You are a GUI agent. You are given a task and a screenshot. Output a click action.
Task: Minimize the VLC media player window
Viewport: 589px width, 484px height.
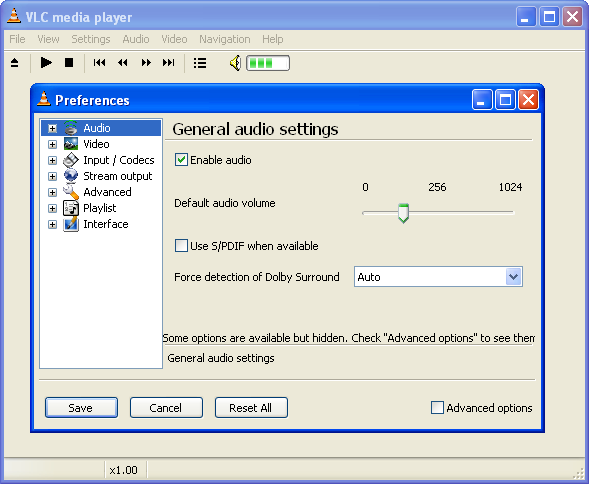tap(526, 17)
